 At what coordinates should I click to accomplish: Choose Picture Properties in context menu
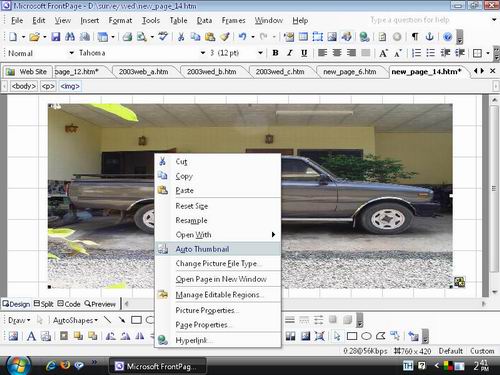pos(218,310)
